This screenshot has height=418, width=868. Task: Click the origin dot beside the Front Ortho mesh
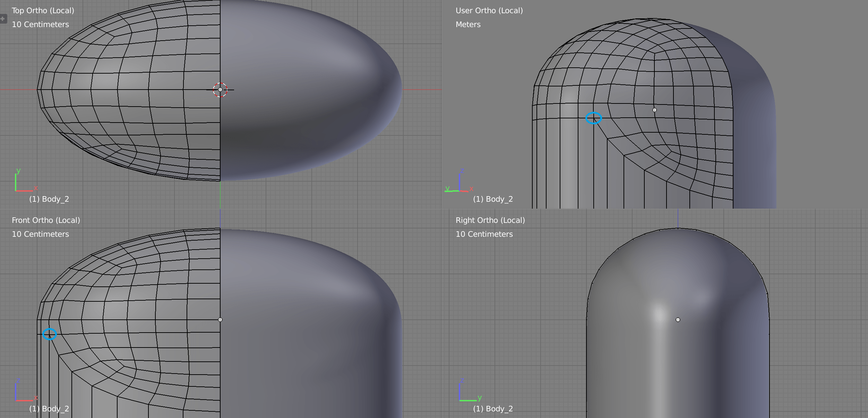coord(220,320)
